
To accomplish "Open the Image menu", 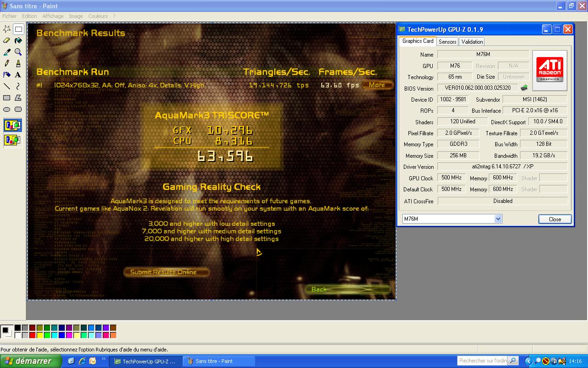I will [76, 16].
